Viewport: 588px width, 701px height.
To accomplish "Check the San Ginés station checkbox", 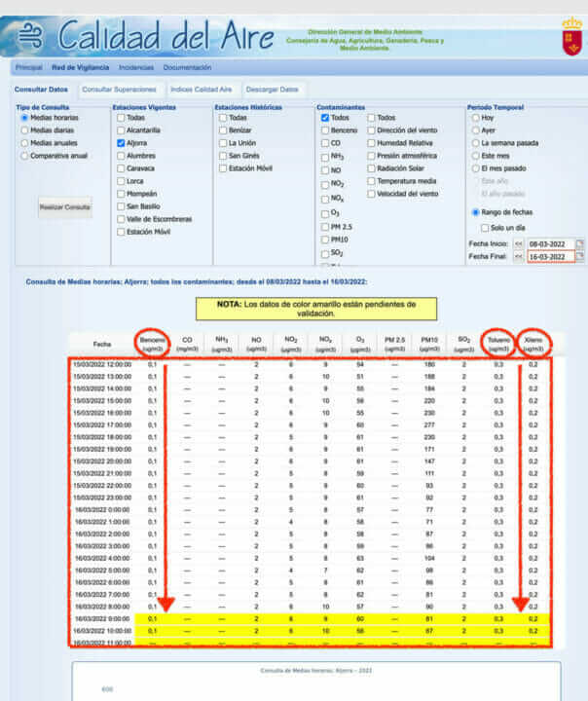I will (x=223, y=156).
